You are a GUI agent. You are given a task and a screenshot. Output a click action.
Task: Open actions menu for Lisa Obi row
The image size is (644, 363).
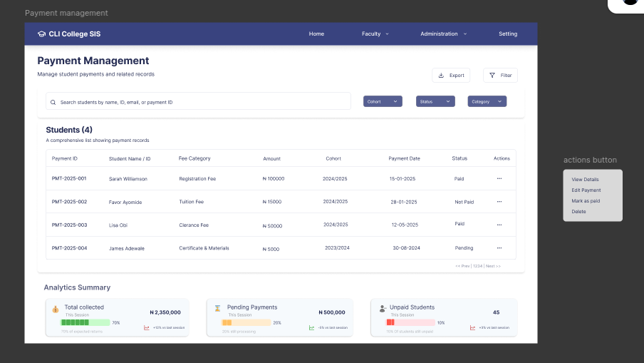point(499,225)
